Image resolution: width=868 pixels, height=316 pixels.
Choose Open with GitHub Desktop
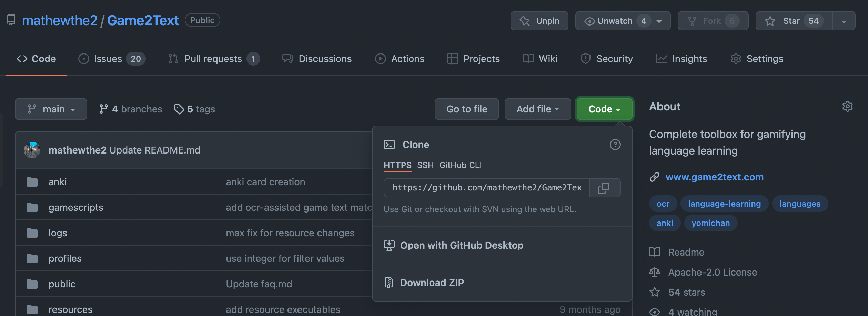(x=454, y=245)
